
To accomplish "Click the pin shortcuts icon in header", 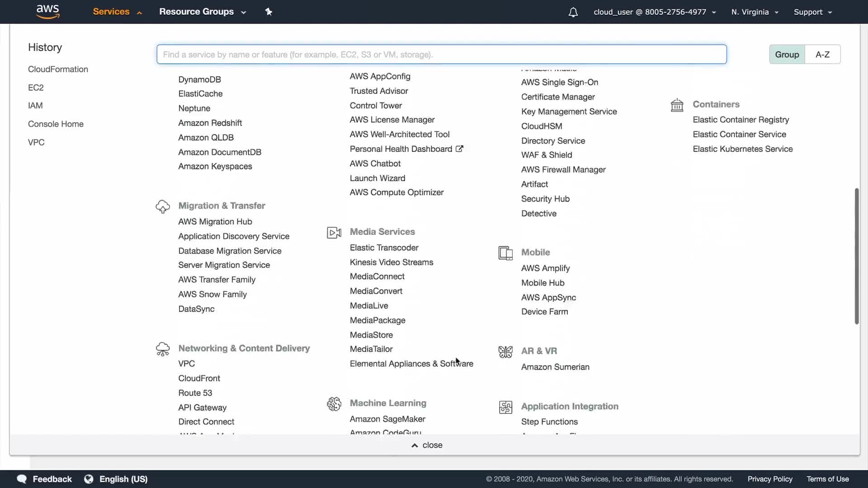I will point(269,12).
